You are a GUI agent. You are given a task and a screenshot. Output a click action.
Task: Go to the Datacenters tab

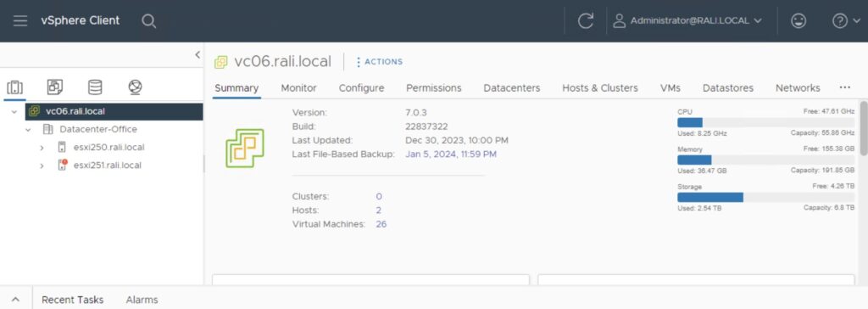coord(511,87)
